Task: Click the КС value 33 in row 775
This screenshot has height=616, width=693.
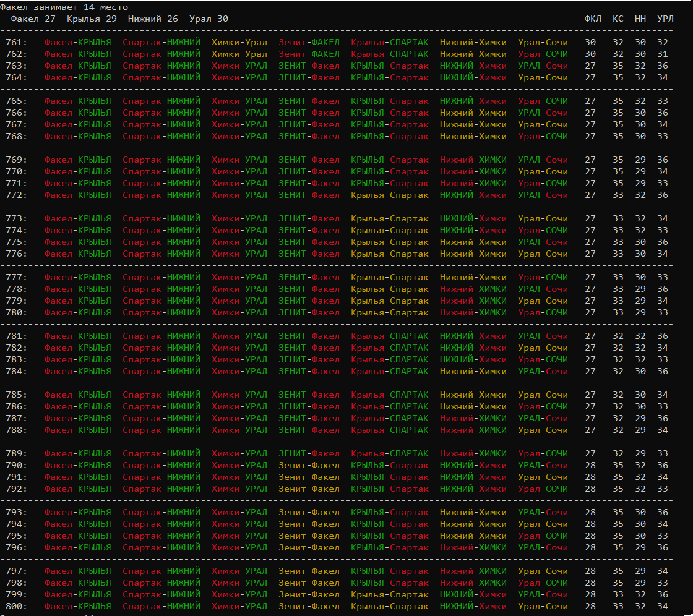Action: pos(618,242)
